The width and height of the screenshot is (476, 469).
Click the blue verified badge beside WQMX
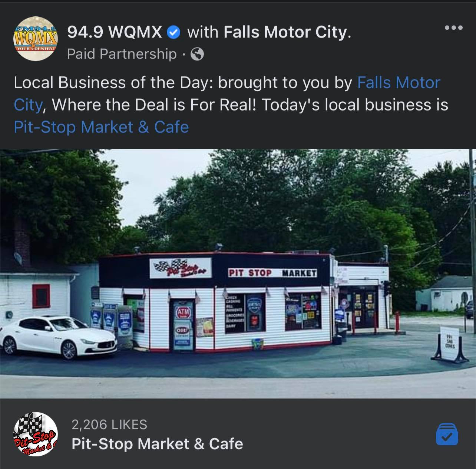pos(173,33)
